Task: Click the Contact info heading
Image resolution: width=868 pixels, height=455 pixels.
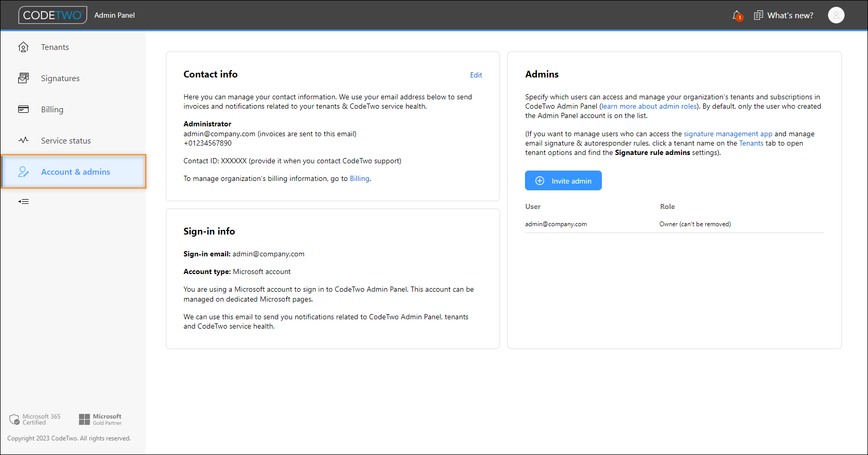Action: 211,74
